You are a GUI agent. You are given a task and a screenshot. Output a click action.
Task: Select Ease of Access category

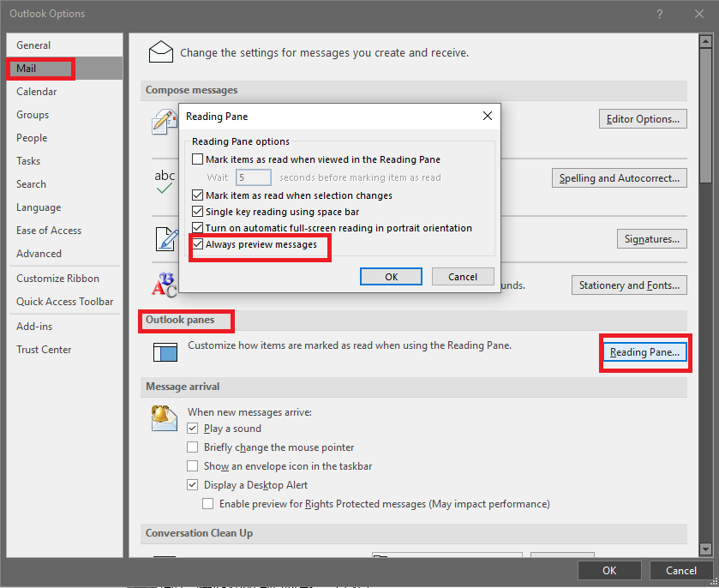(64, 231)
